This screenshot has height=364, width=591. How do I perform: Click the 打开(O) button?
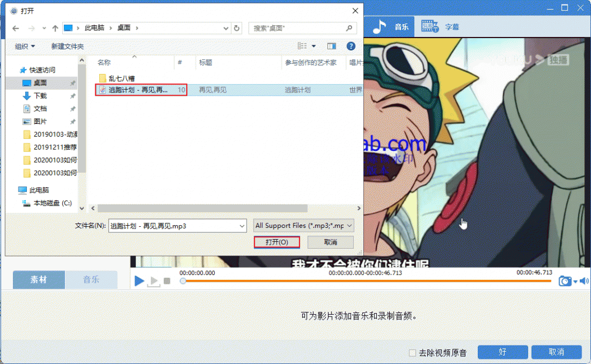click(x=277, y=242)
